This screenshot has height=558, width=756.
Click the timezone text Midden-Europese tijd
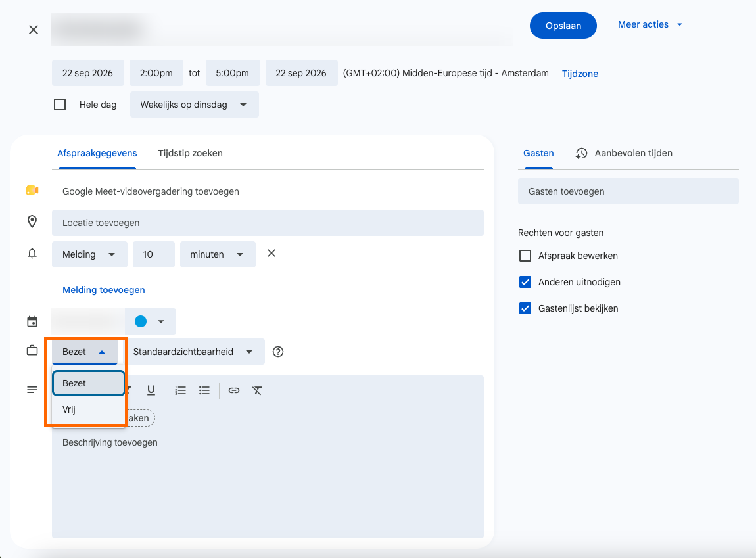click(x=447, y=73)
